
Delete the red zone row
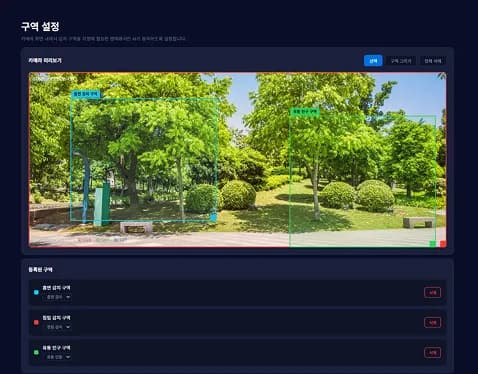point(432,322)
